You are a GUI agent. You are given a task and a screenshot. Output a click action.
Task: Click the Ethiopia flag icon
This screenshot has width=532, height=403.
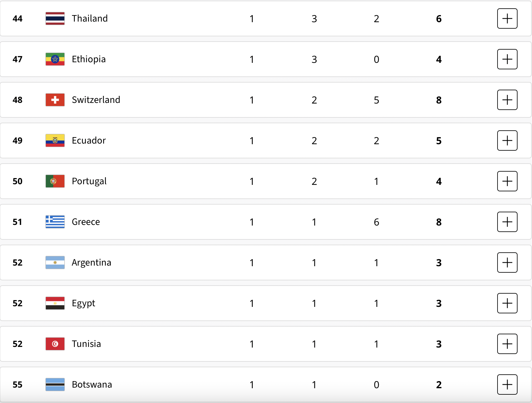coord(55,59)
